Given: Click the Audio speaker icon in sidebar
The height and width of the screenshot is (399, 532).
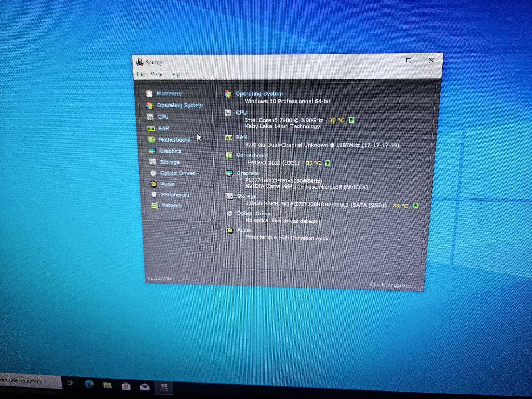Looking at the screenshot, I should [154, 184].
